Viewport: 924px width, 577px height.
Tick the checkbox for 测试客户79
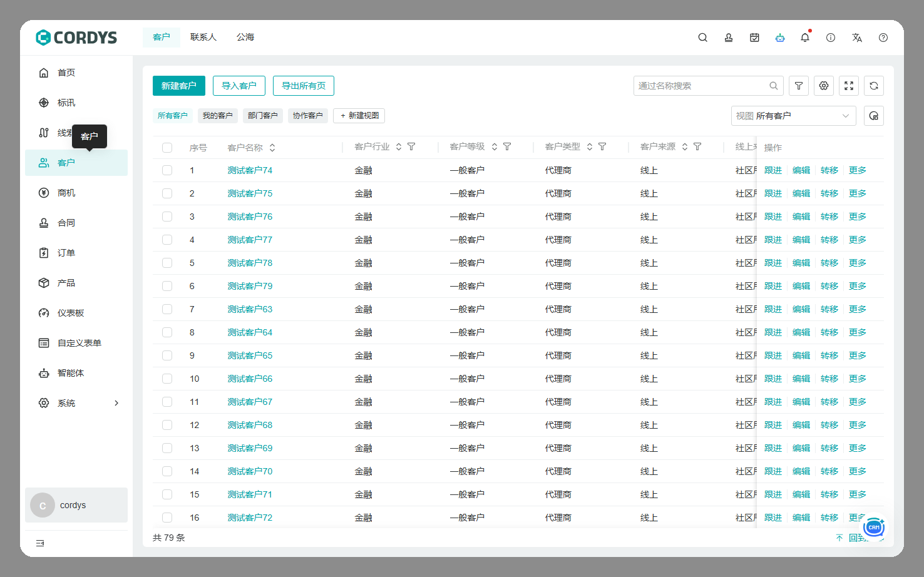tap(167, 286)
